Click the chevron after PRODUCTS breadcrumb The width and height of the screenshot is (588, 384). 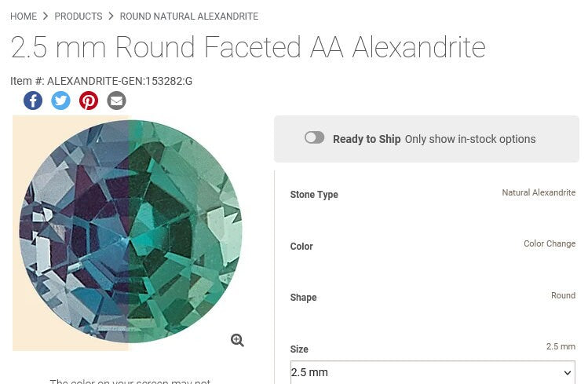111,16
